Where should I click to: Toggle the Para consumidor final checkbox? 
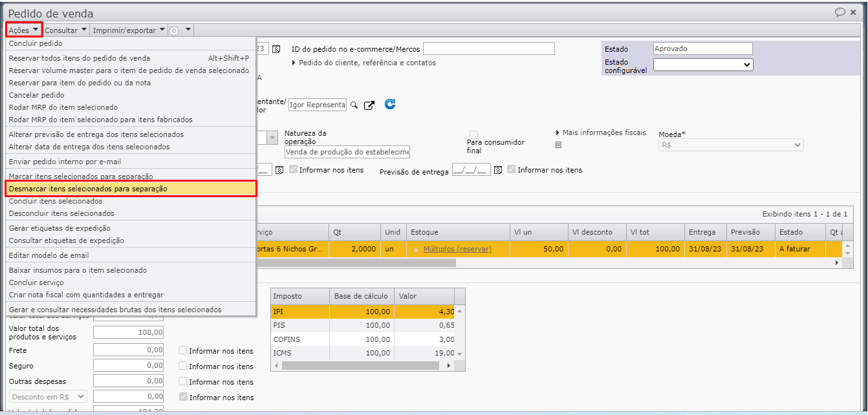pyautogui.click(x=473, y=134)
